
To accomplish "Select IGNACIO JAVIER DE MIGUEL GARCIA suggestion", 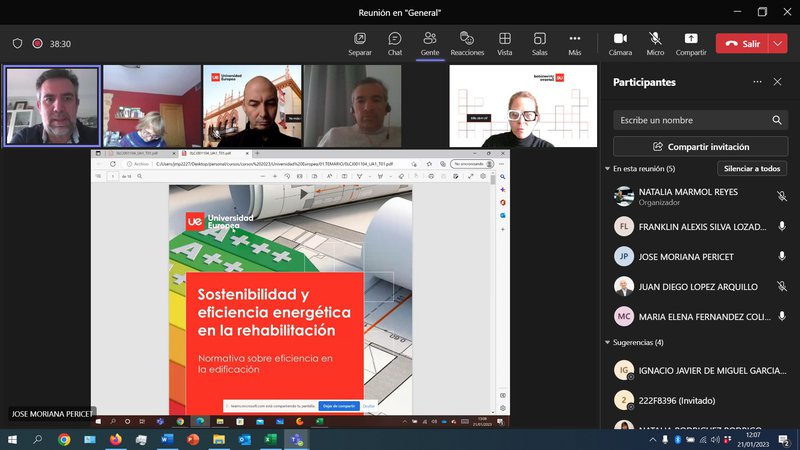I will [712, 371].
